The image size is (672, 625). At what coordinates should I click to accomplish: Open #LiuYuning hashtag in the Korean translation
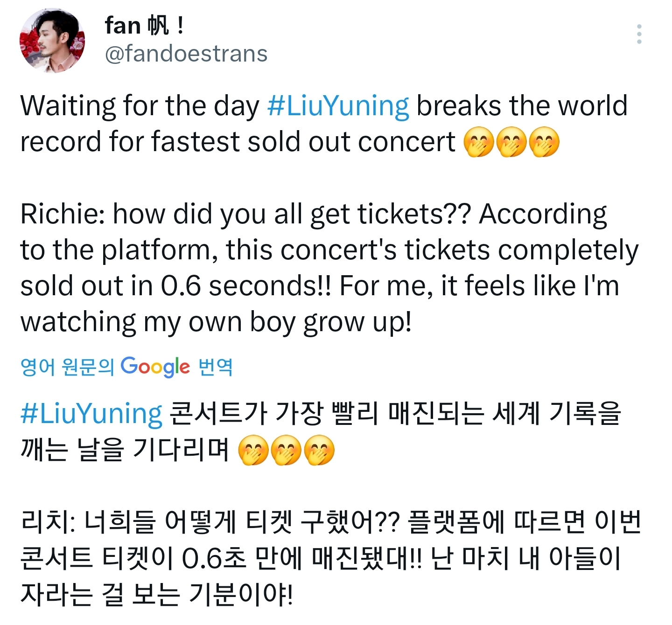pos(91,414)
